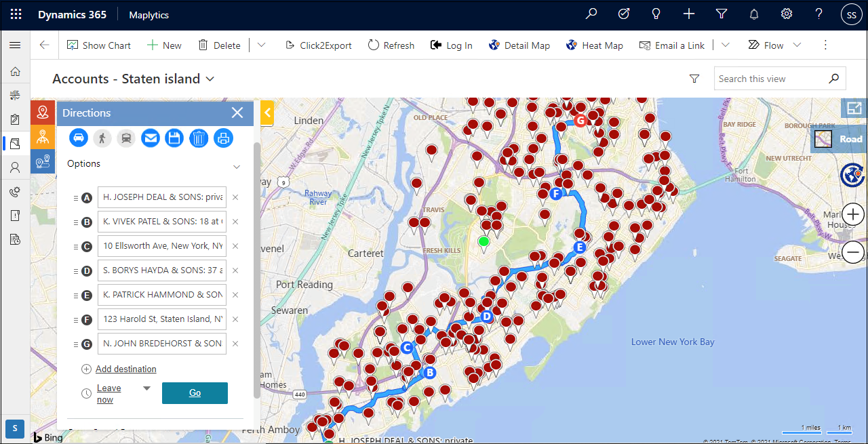This screenshot has width=868, height=444.
Task: Click the Log In command
Action: point(451,45)
